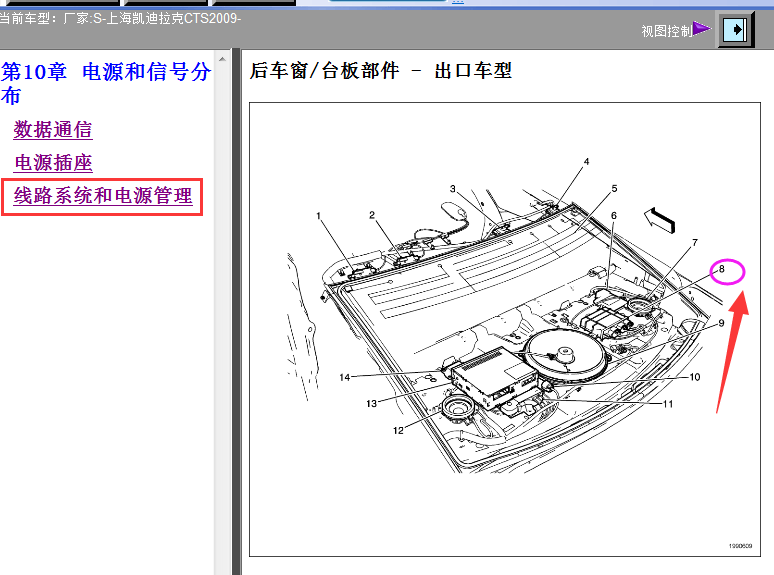
Task: Open the 数据通信 link
Action: point(53,130)
